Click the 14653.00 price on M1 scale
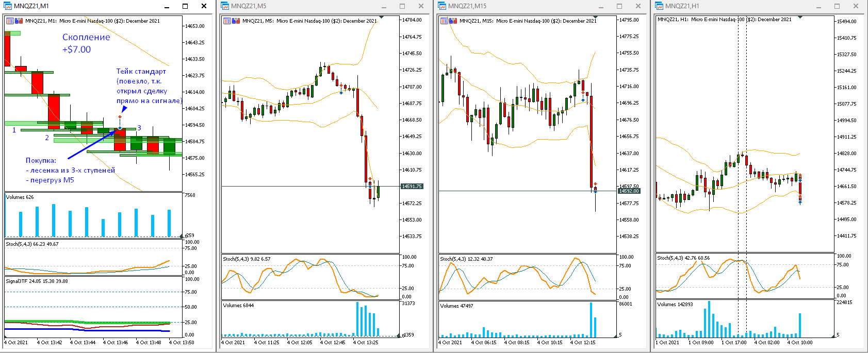The width and height of the screenshot is (868, 353). click(195, 26)
